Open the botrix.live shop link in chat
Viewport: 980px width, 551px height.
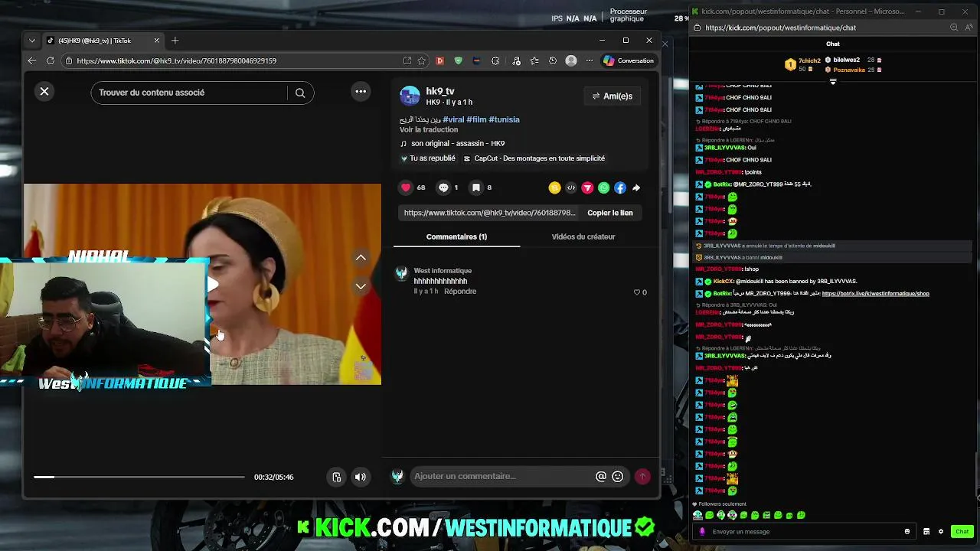point(875,294)
